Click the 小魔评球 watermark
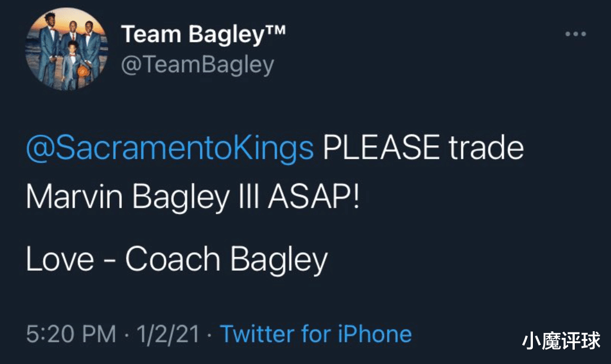Viewport: 611px width, 364px height. click(x=561, y=341)
